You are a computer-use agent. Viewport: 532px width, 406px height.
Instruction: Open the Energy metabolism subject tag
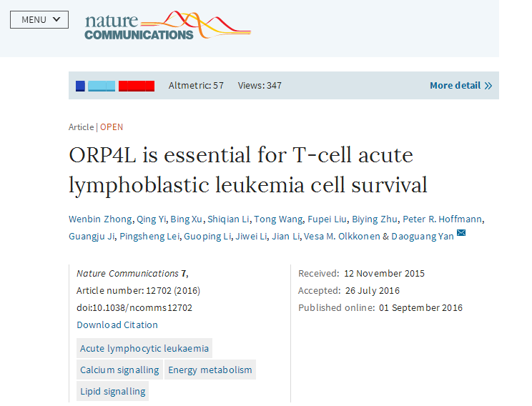coord(210,370)
